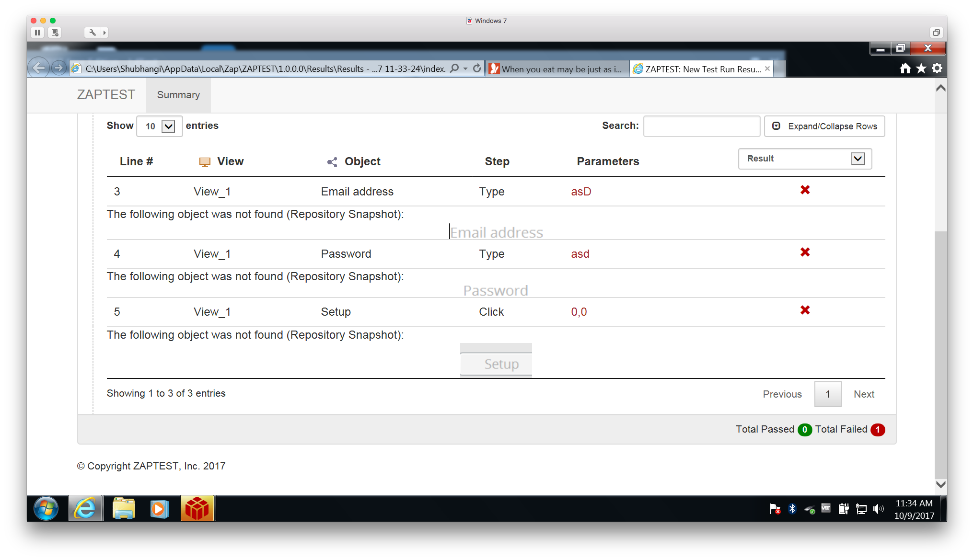Click the View column monitor icon

(x=205, y=162)
